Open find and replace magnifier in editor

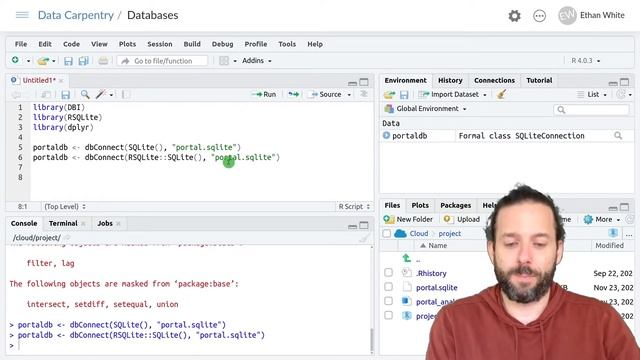(85, 95)
